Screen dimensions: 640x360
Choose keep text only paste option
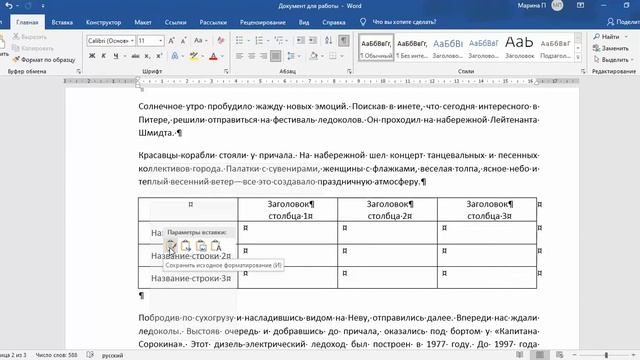pyautogui.click(x=216, y=246)
